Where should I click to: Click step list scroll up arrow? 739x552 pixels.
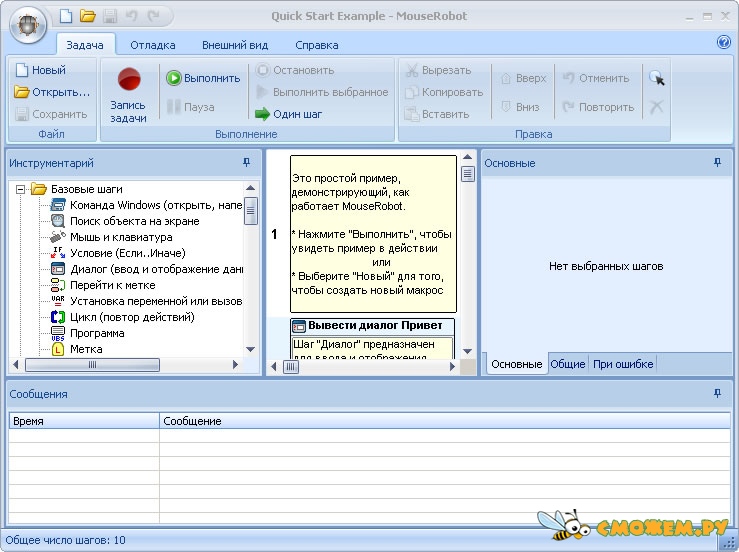[468, 157]
